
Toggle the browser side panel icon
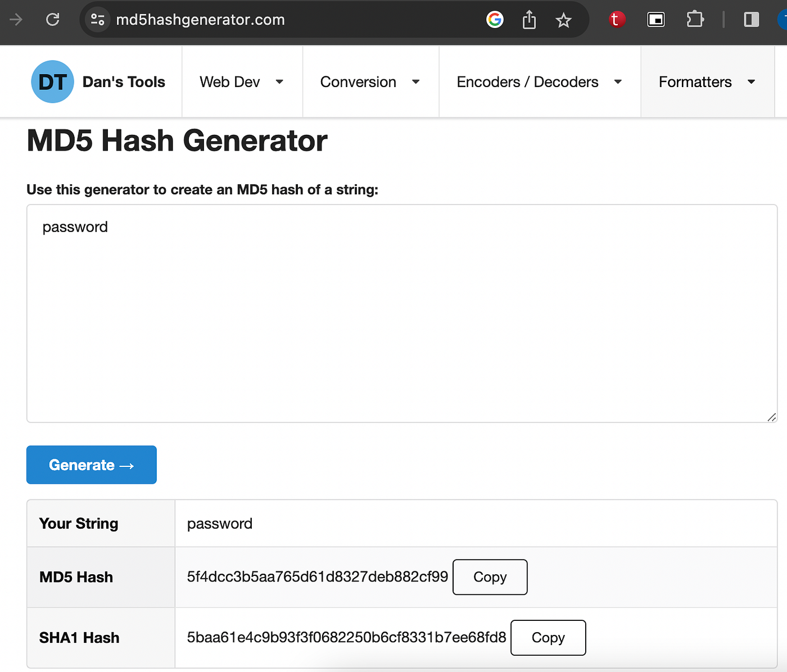coord(751,20)
